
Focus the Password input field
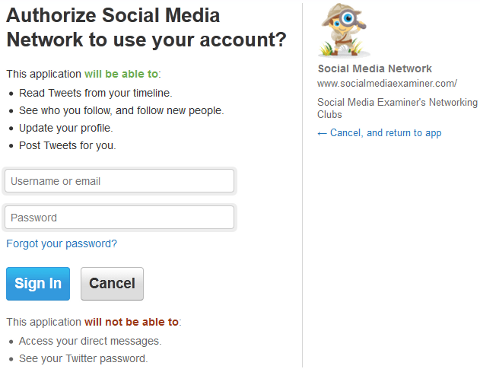(119, 217)
